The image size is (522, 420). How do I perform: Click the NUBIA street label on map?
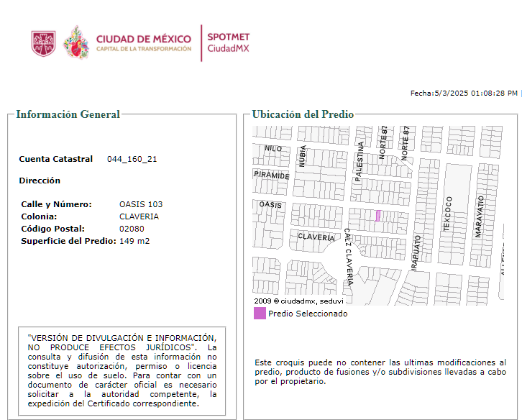302,156
